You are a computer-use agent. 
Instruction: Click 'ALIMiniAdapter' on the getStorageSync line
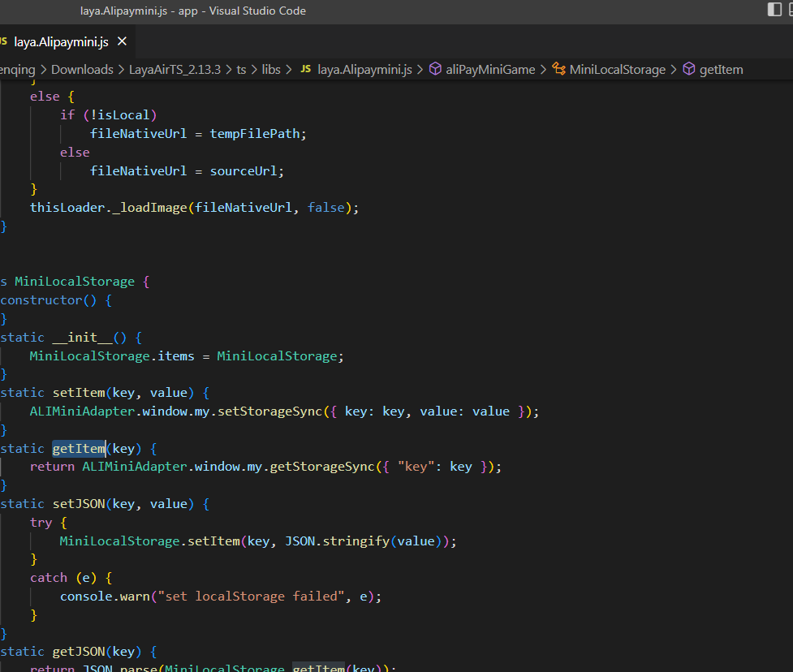(x=135, y=467)
